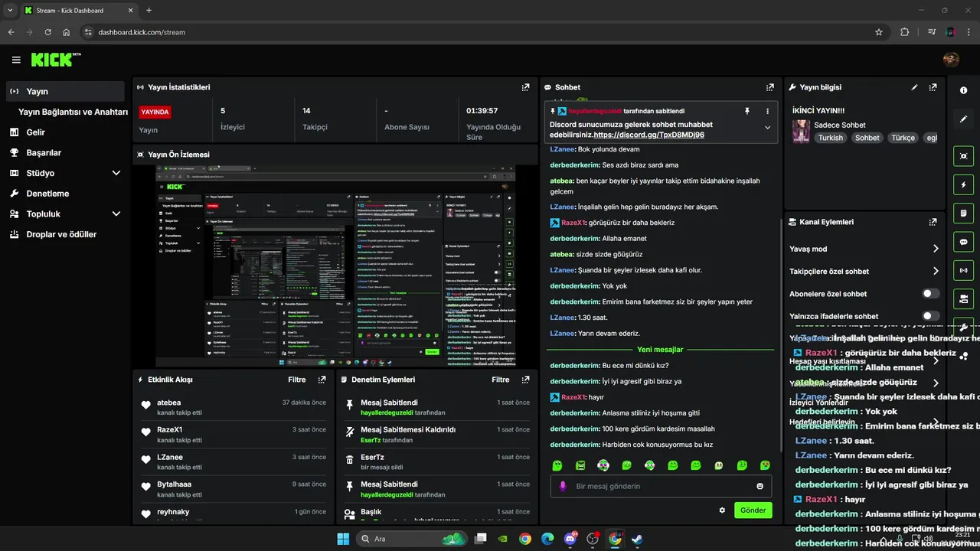Toggle the broadcast signal widget icon
This screenshot has height=551, width=980.
(x=964, y=270)
